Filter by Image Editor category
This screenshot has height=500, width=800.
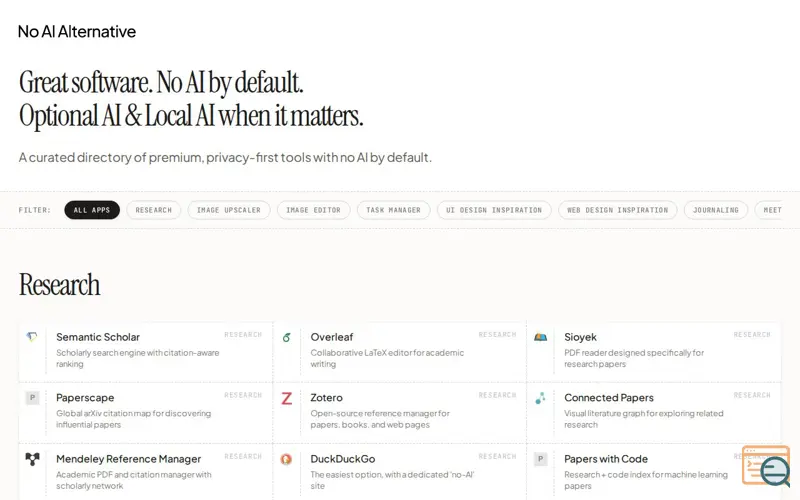(313, 210)
